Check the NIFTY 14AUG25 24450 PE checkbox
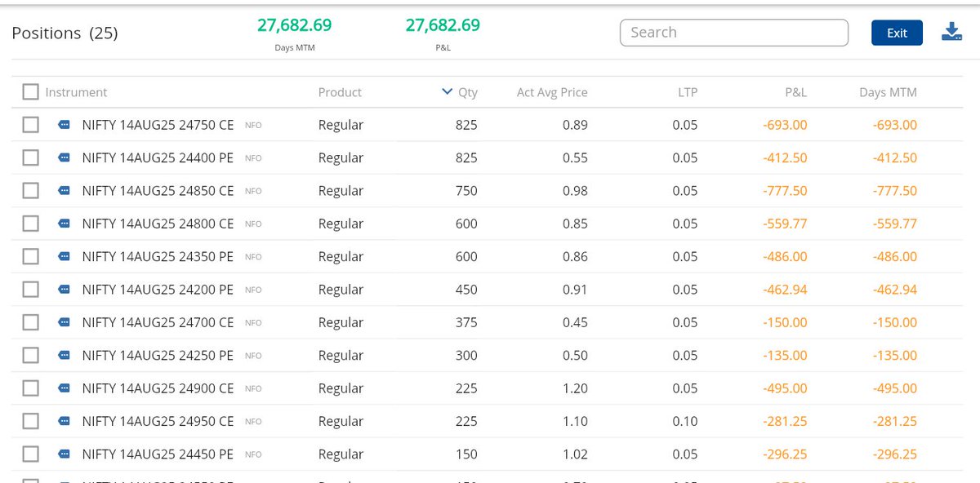The width and height of the screenshot is (980, 483). click(x=30, y=454)
